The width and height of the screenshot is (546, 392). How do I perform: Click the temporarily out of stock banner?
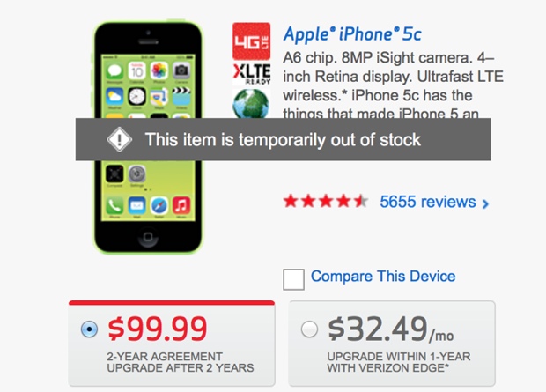(x=283, y=139)
